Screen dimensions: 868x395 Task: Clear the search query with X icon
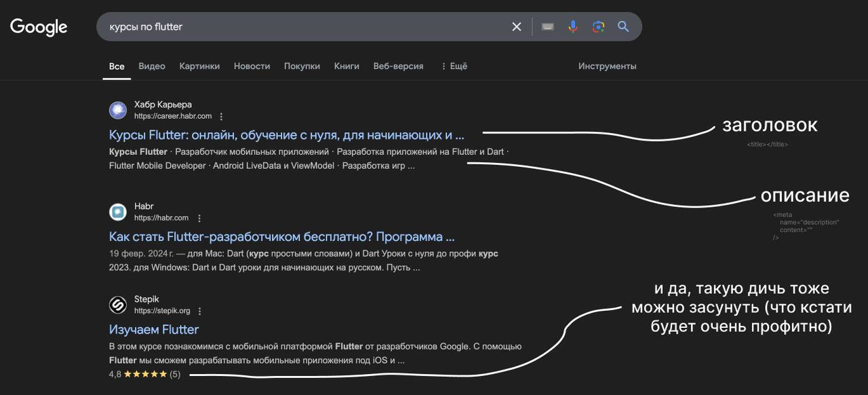(517, 26)
